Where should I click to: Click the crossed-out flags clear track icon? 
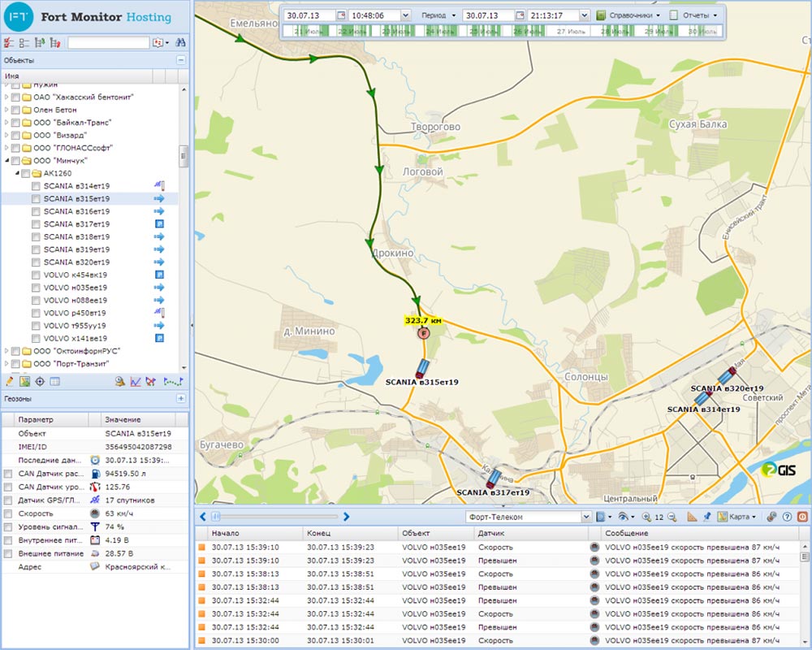(x=151, y=382)
